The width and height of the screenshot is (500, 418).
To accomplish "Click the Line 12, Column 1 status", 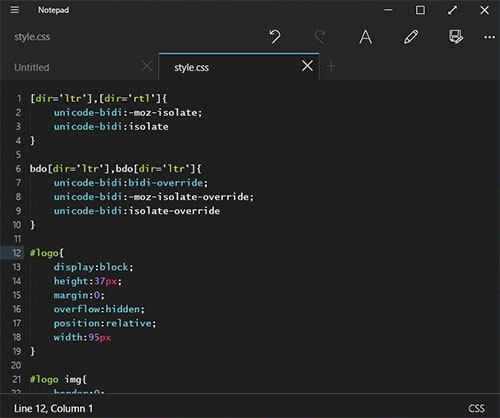I will point(53,408).
